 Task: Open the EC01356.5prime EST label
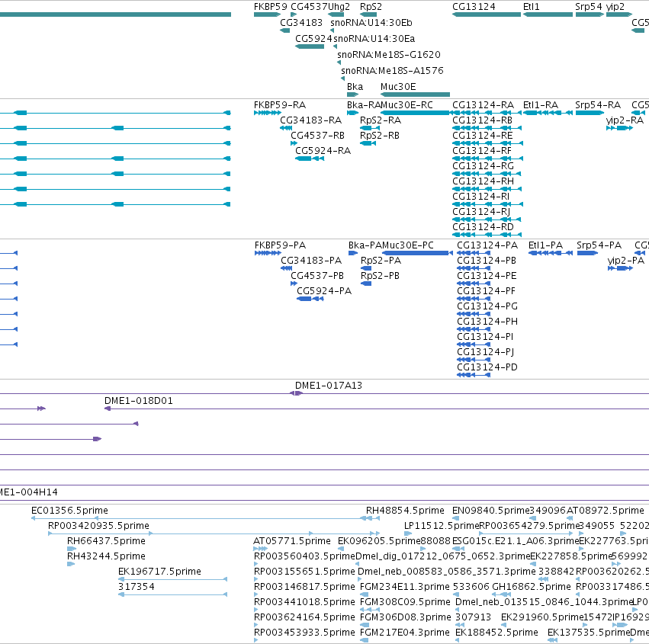(69, 511)
